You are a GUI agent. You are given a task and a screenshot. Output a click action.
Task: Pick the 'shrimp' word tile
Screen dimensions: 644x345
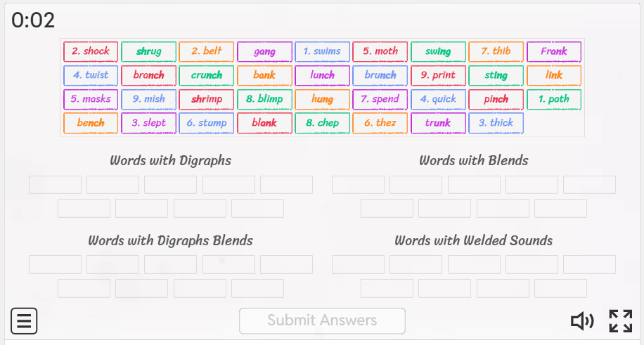tap(207, 99)
